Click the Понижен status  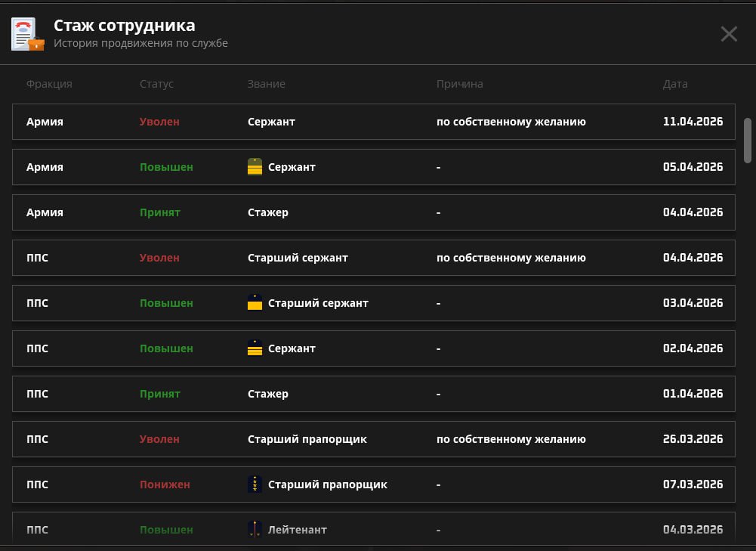click(165, 484)
